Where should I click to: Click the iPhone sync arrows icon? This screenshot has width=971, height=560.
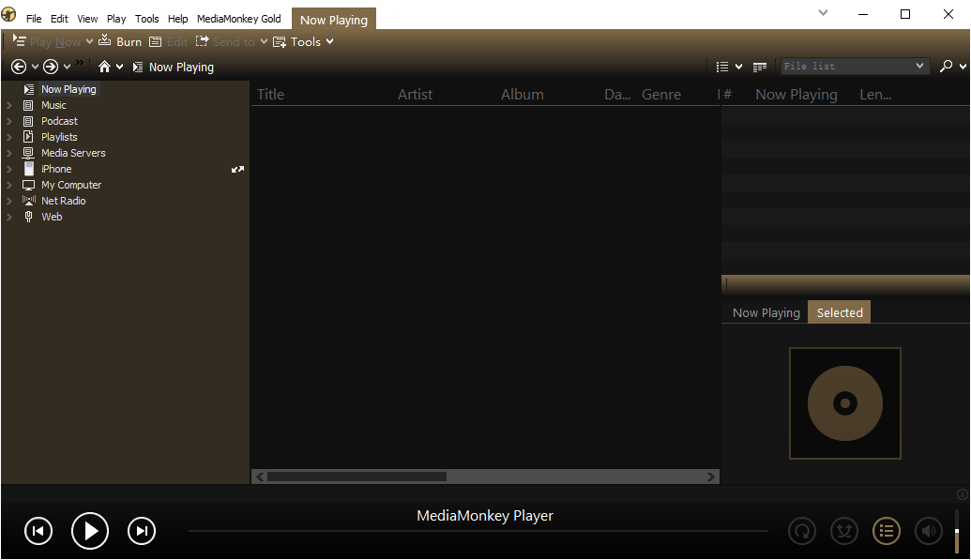(x=237, y=169)
